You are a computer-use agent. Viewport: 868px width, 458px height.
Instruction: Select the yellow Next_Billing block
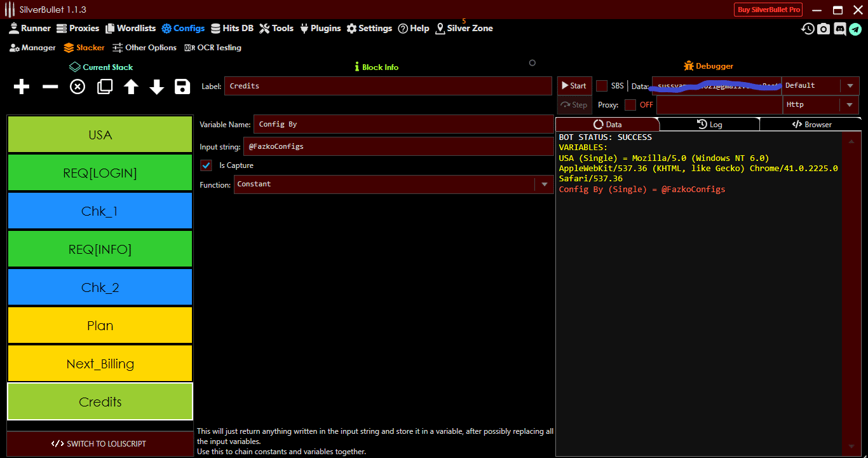(x=100, y=363)
